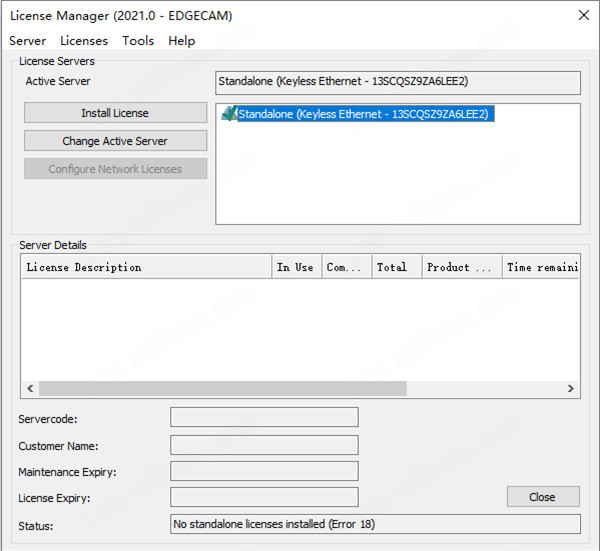Sort by the In Use column header
600x551 pixels.
[x=296, y=267]
